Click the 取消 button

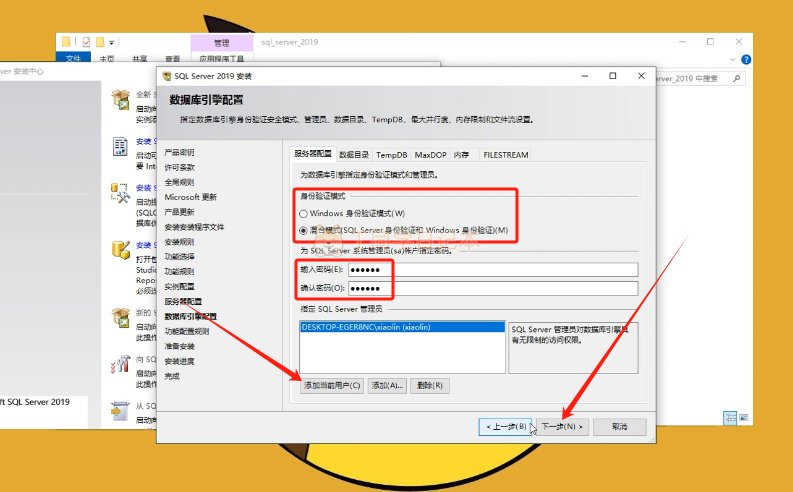[x=620, y=427]
